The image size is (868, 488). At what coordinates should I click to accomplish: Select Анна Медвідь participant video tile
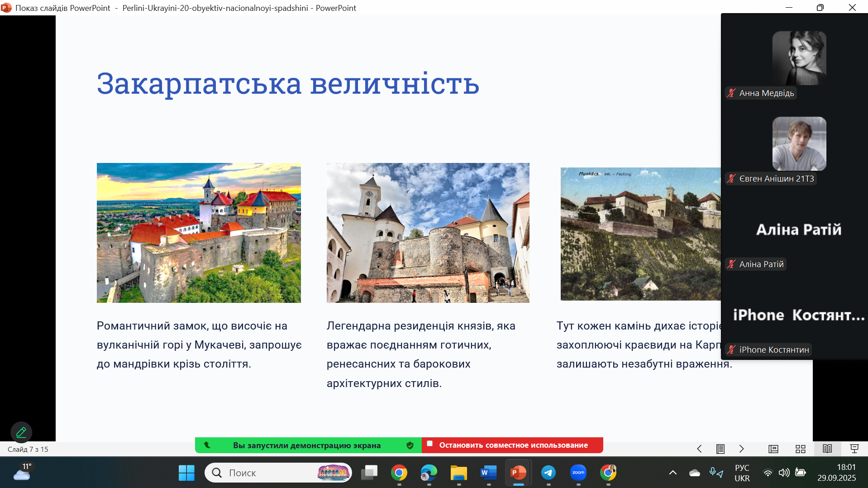pos(799,58)
